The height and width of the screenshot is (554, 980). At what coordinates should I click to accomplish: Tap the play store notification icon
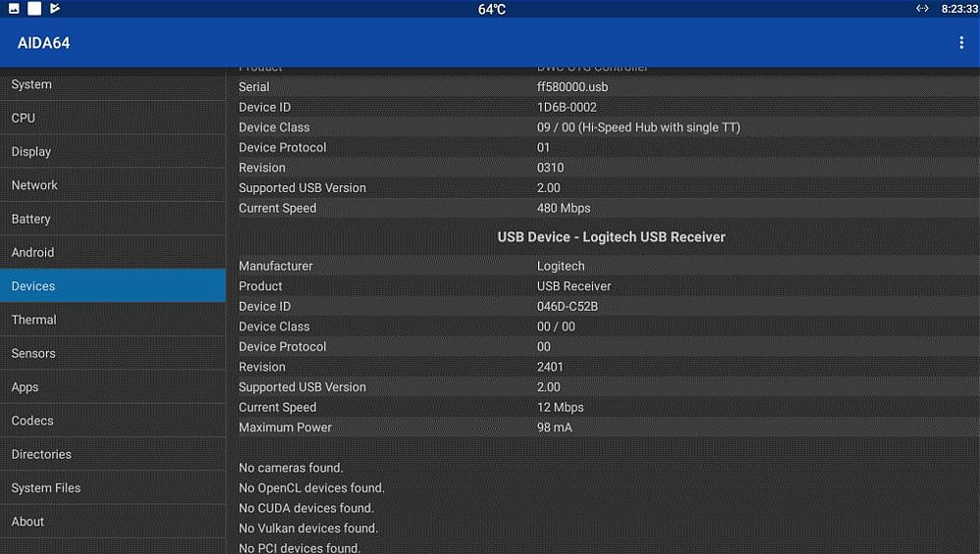click(x=55, y=9)
